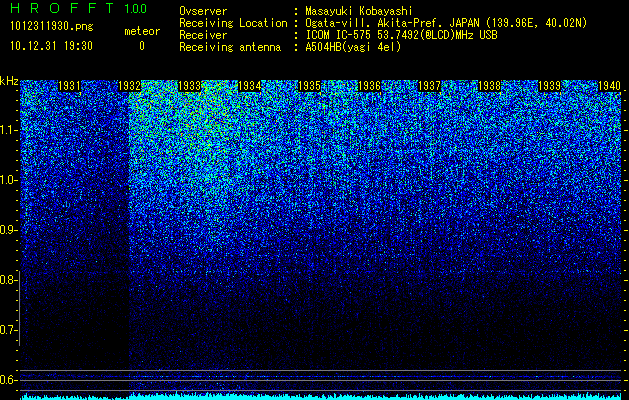Click the 1938 time marker label
Viewport: 629px width, 400px height.
coord(489,86)
